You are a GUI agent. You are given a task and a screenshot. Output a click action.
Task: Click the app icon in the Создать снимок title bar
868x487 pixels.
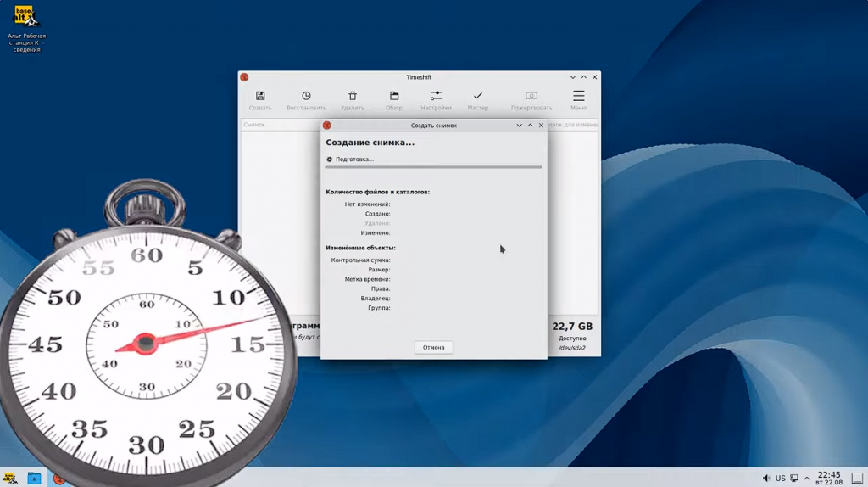click(326, 126)
